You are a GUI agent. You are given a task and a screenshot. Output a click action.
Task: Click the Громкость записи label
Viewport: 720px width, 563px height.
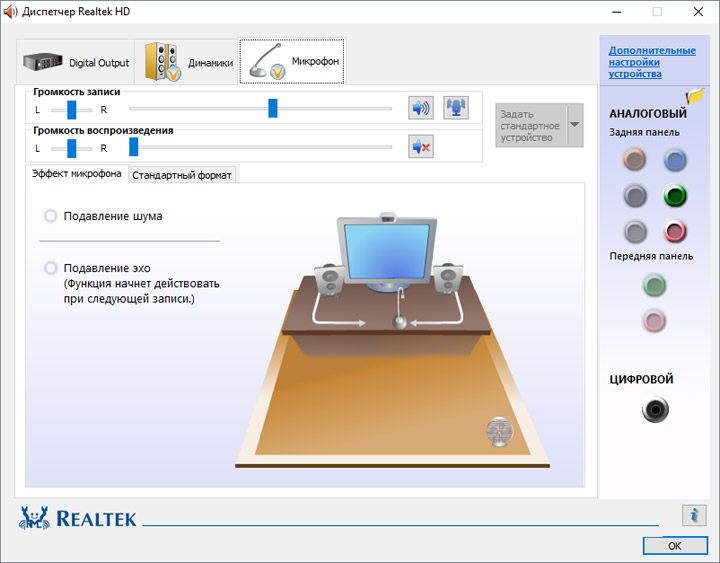[x=77, y=92]
